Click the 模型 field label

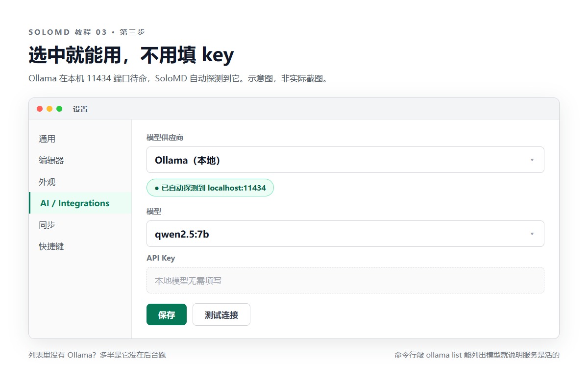[x=154, y=212]
